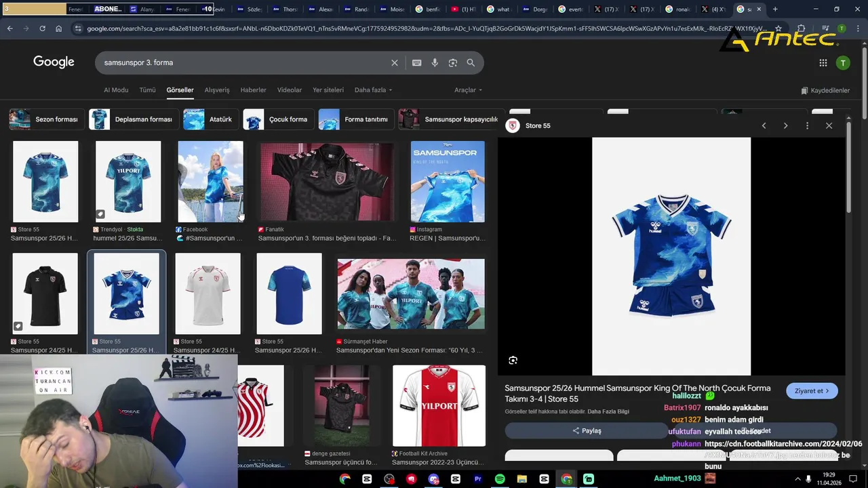Filter by the Sezon forması chip

pyautogui.click(x=47, y=119)
